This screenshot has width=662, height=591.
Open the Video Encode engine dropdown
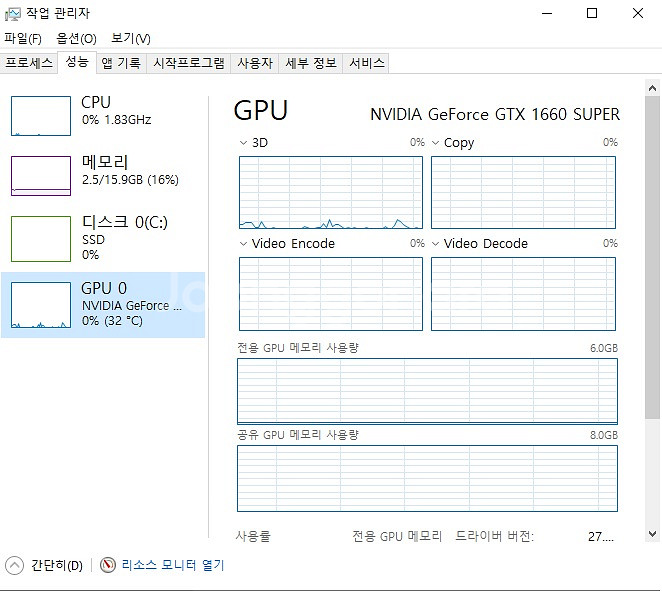(243, 244)
